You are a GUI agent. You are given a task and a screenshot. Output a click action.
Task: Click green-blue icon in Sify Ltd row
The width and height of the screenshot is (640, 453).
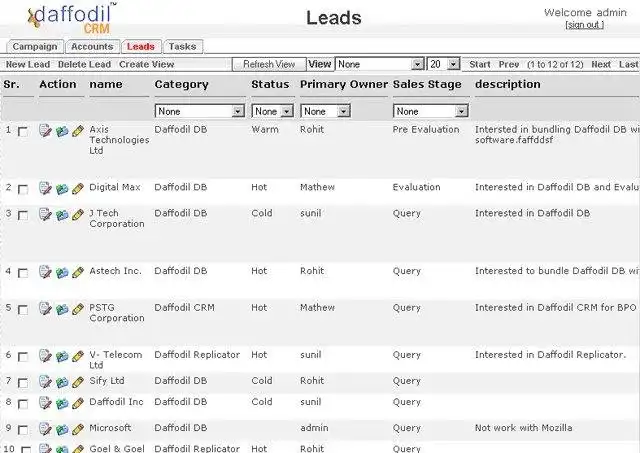pyautogui.click(x=62, y=382)
